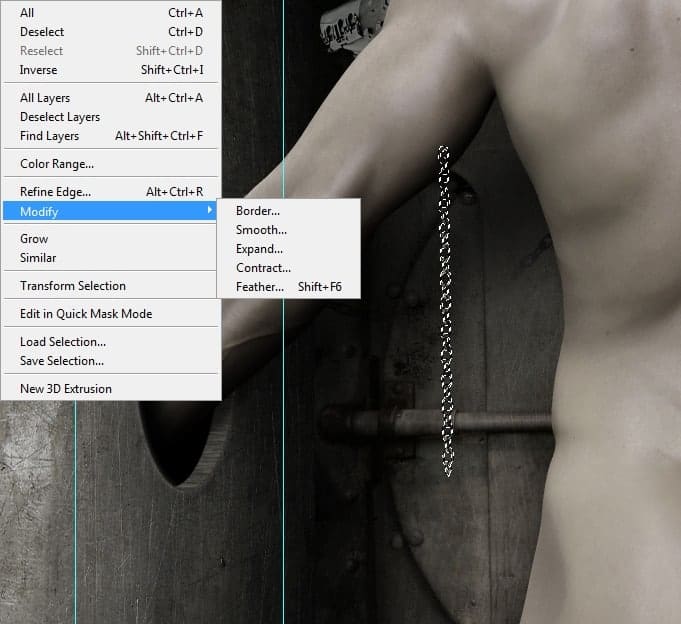
Task: Click Contract in the Modify submenu
Action: [289, 268]
